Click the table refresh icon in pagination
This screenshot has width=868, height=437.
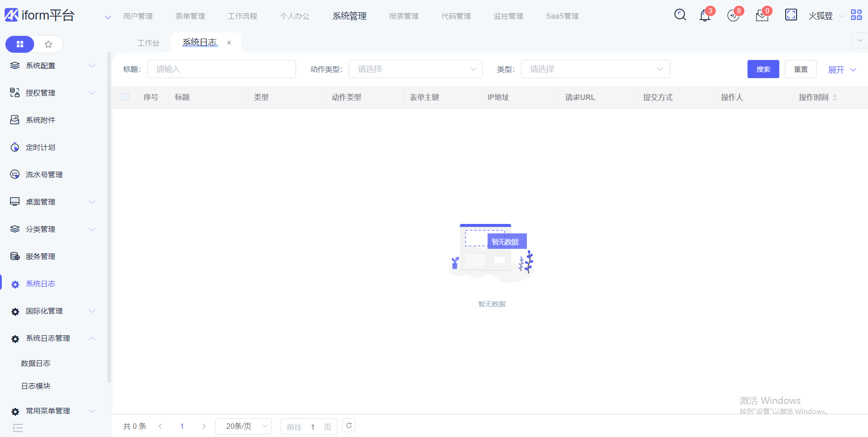[x=349, y=426]
